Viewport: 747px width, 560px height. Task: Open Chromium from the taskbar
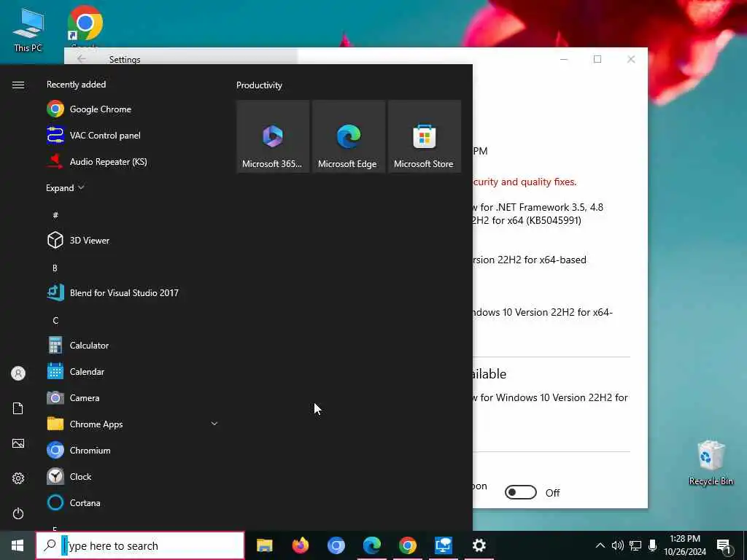[336, 545]
